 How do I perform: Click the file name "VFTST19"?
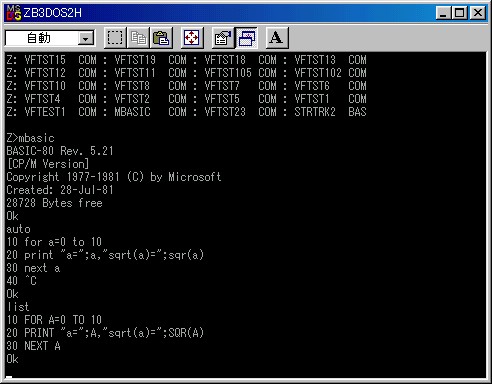[135, 60]
